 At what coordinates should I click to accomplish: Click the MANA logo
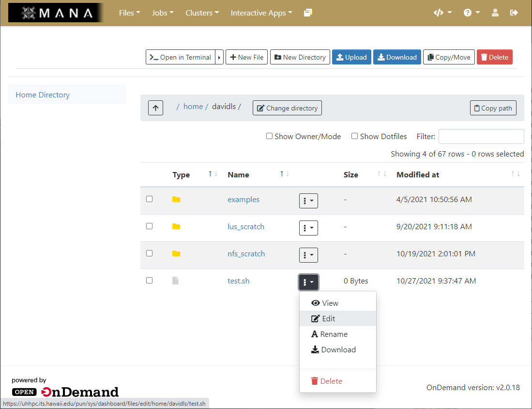56,13
